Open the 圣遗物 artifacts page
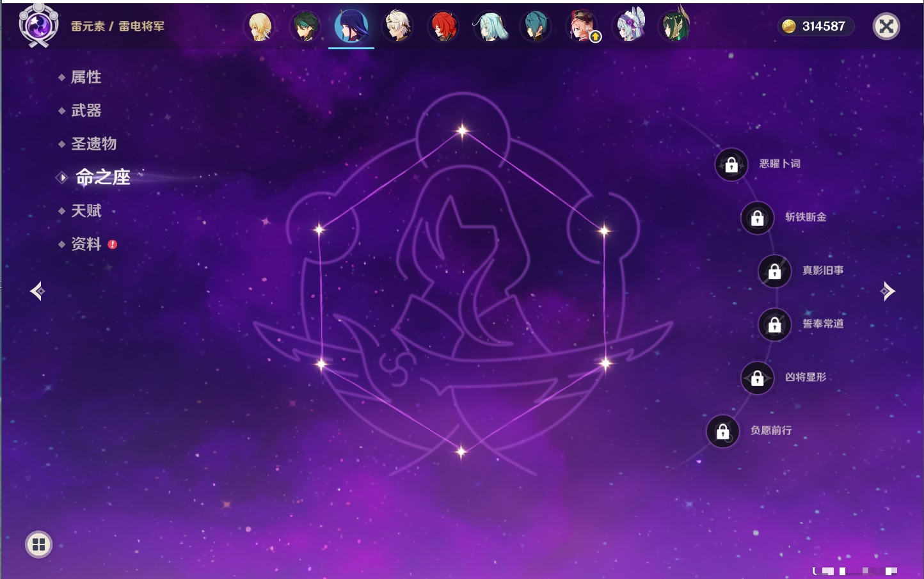The height and width of the screenshot is (579, 924). click(x=93, y=144)
